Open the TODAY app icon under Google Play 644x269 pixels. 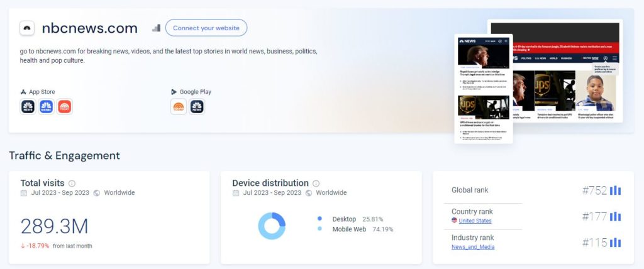[x=179, y=107]
